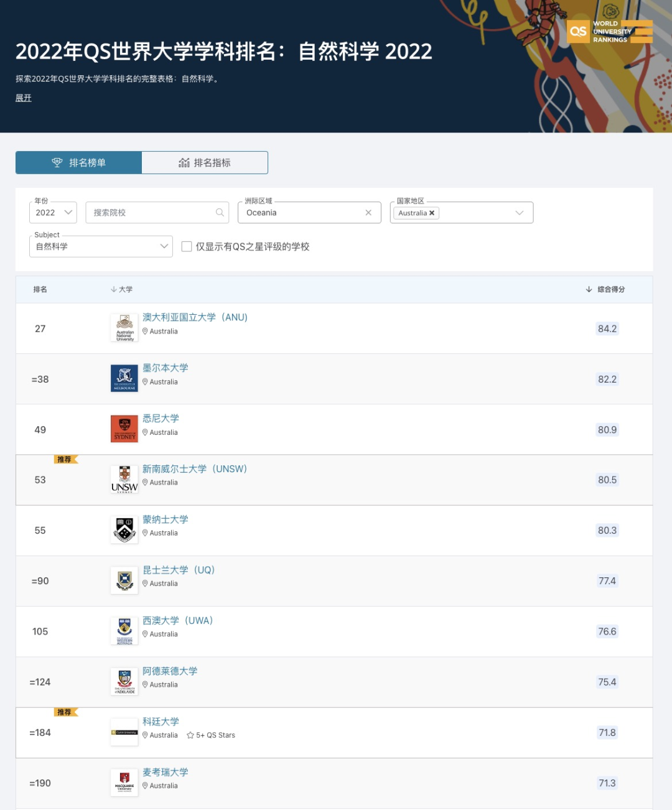
Task: Open 新南威尔士大学 (UNSW) link
Action: [x=195, y=468]
